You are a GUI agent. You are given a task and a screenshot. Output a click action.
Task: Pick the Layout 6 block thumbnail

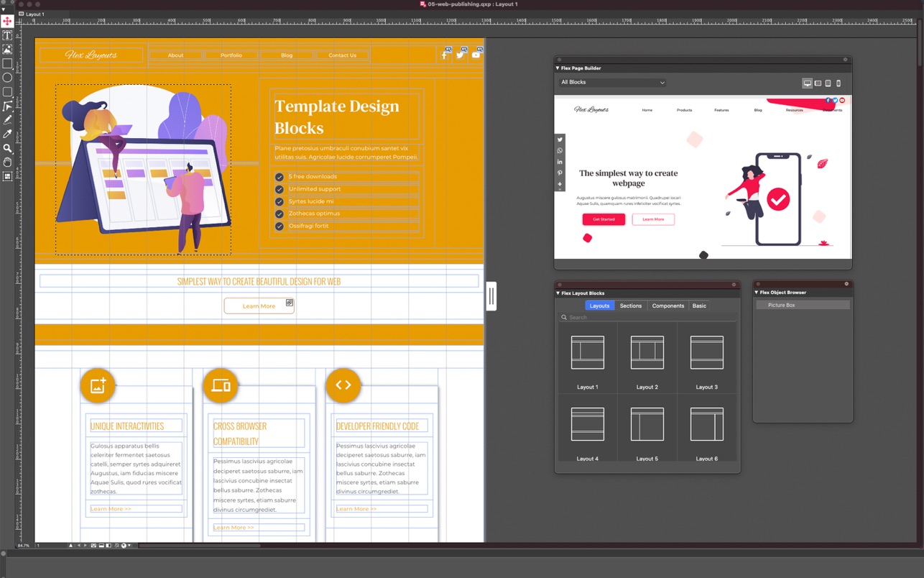pyautogui.click(x=707, y=424)
